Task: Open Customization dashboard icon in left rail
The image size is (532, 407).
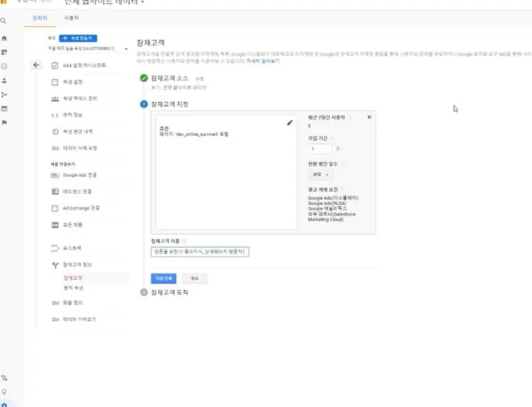Action: (4, 52)
